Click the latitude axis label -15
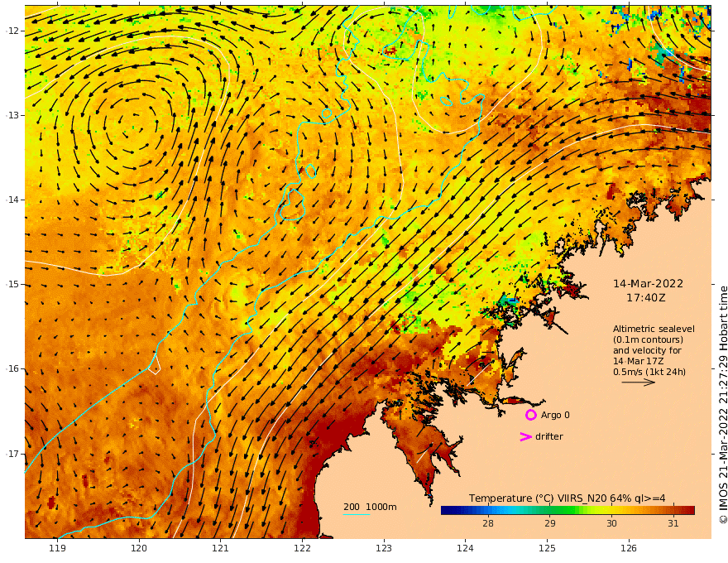The image size is (728, 563). [x=12, y=284]
